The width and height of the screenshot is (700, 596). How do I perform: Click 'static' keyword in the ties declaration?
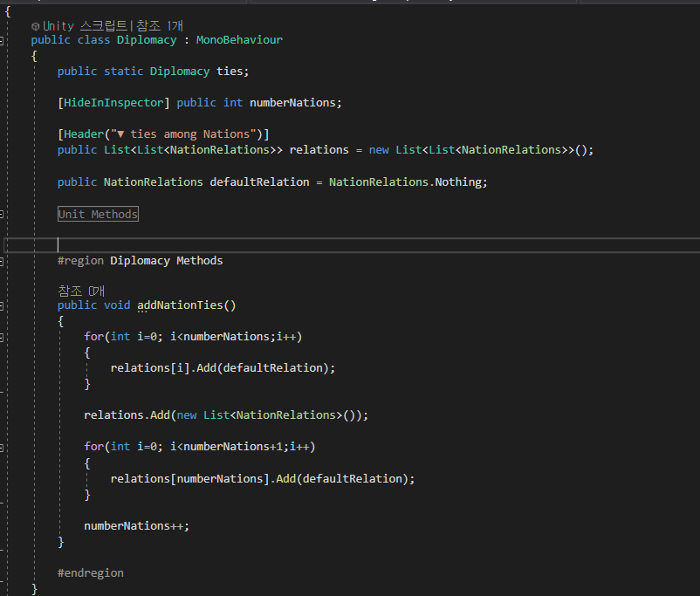124,71
